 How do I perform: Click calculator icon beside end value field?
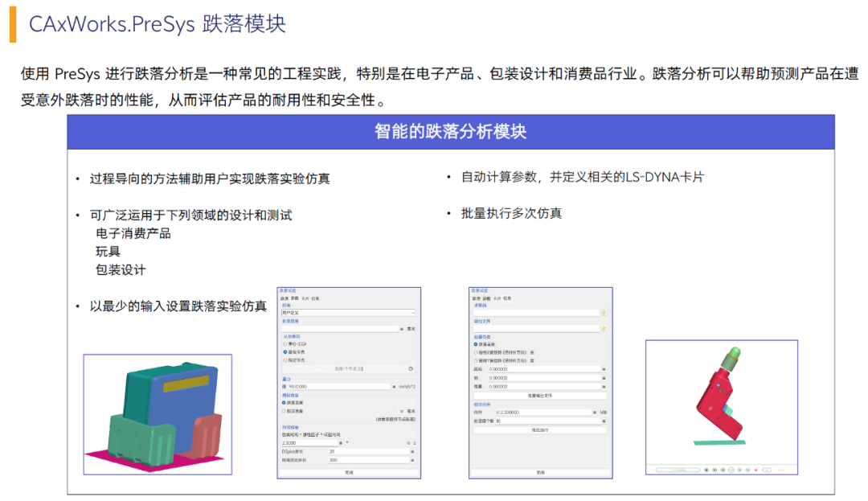[604, 378]
